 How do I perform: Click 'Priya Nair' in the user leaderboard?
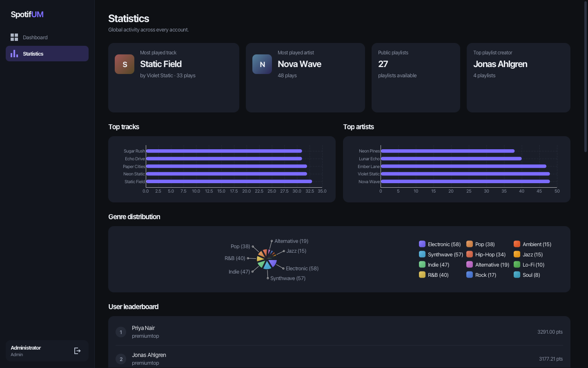click(143, 328)
